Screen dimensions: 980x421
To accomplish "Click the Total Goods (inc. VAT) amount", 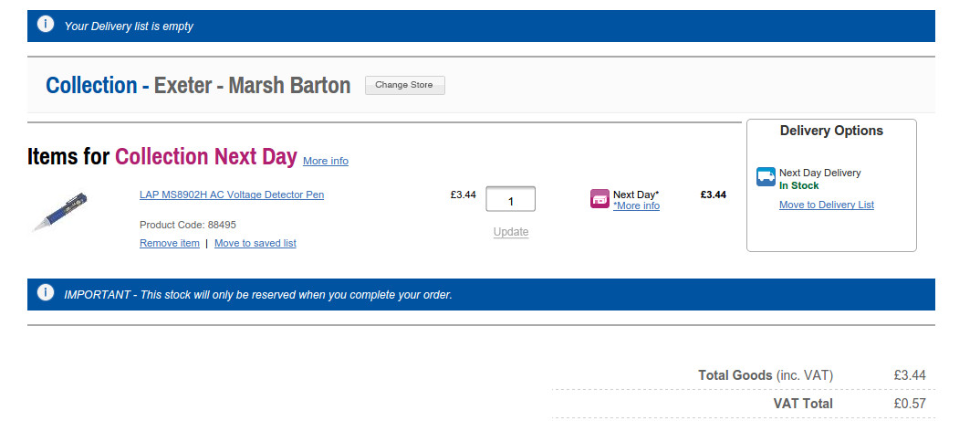I will (910, 375).
